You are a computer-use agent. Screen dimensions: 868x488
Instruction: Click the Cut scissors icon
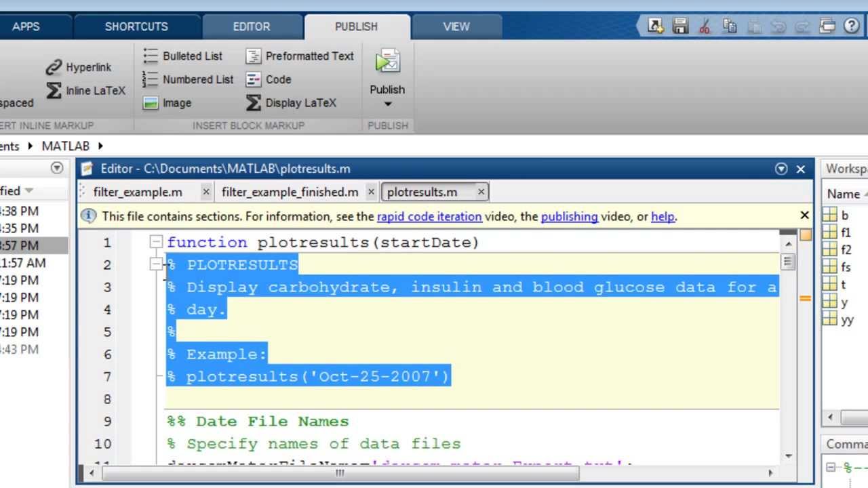(705, 26)
